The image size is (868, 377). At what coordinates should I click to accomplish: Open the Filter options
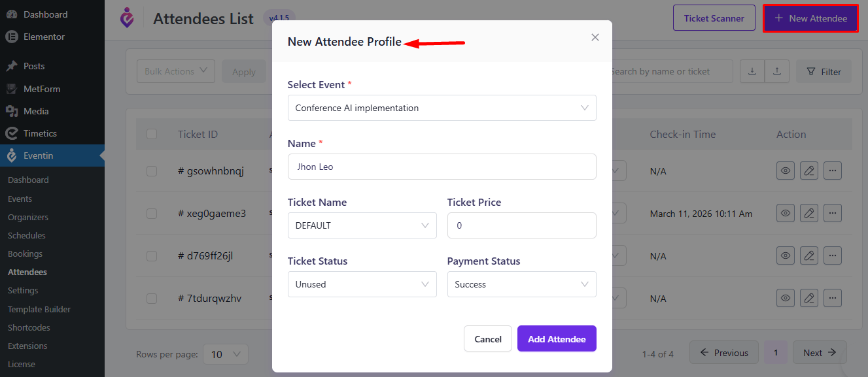pos(824,72)
